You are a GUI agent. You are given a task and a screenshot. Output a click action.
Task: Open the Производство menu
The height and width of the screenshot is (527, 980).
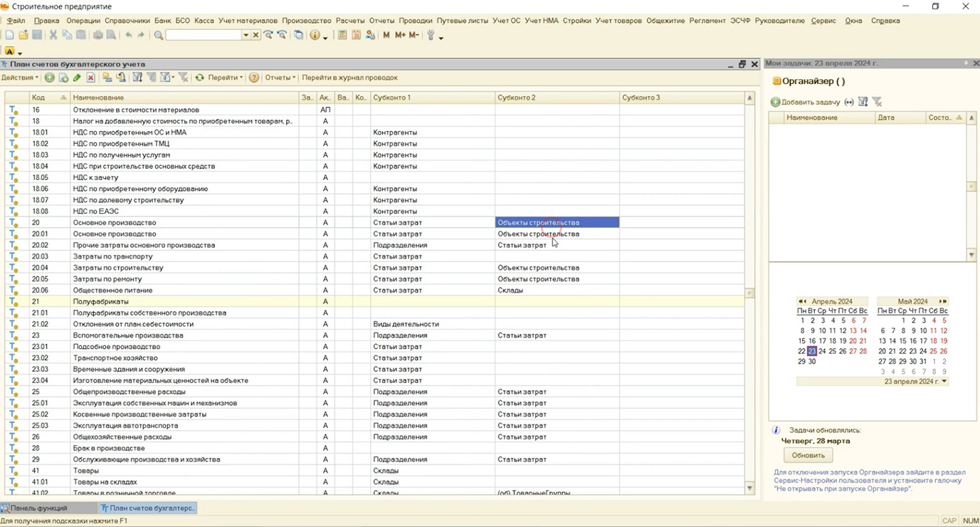(x=306, y=21)
